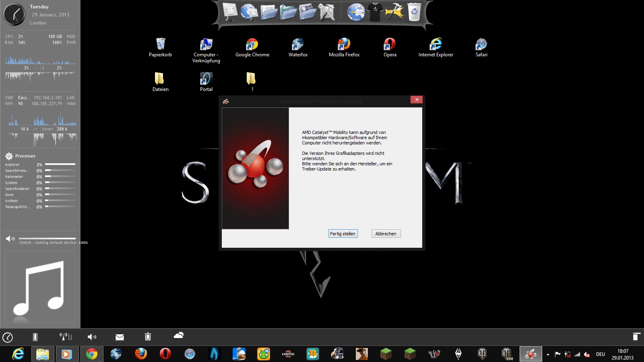644x362 pixels.
Task: Click the globe with pen icon in the dock
Action: [356, 12]
